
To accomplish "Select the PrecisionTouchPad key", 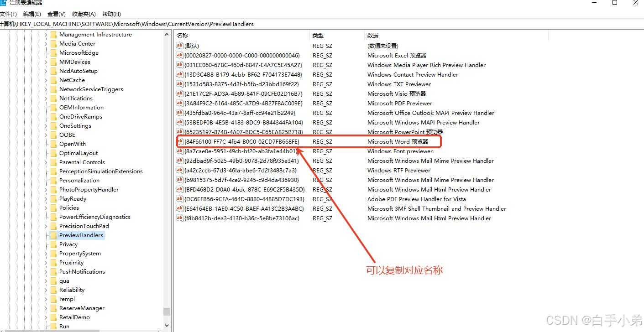I will 84,226.
